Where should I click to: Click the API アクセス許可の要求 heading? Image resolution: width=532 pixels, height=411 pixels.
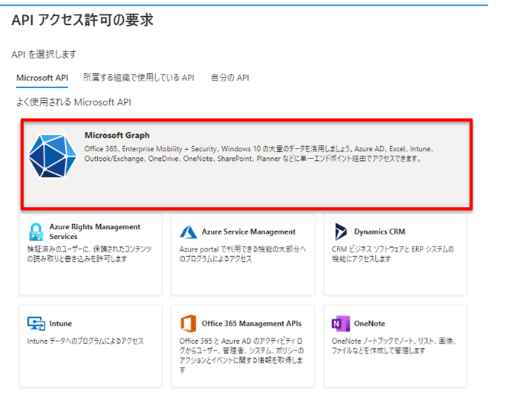pos(82,20)
